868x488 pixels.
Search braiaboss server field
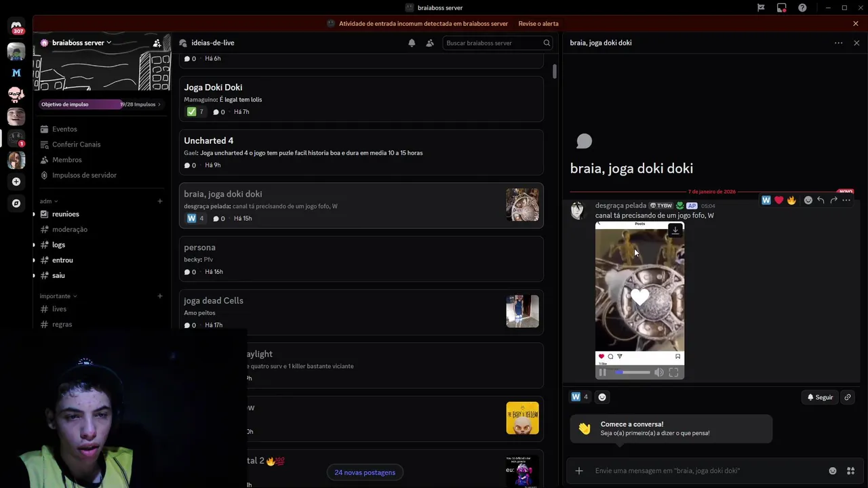click(x=498, y=43)
